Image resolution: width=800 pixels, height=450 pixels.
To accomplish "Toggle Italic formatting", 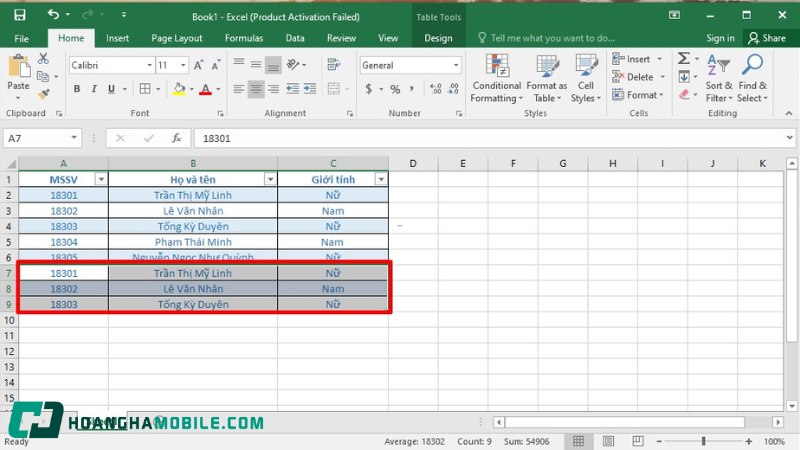I will [94, 89].
